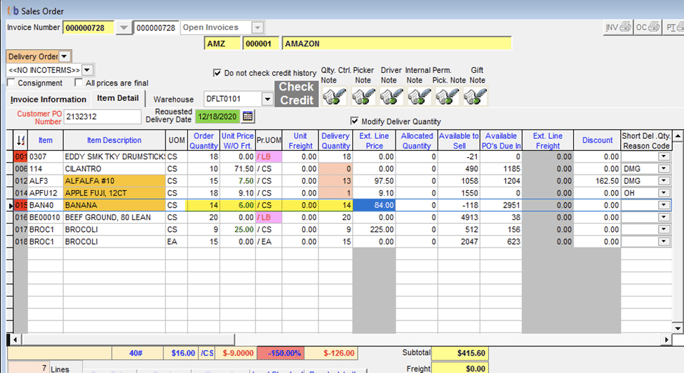Click the Delivery Quantity column header
Viewport: 684px width, 373px height.
coord(335,140)
